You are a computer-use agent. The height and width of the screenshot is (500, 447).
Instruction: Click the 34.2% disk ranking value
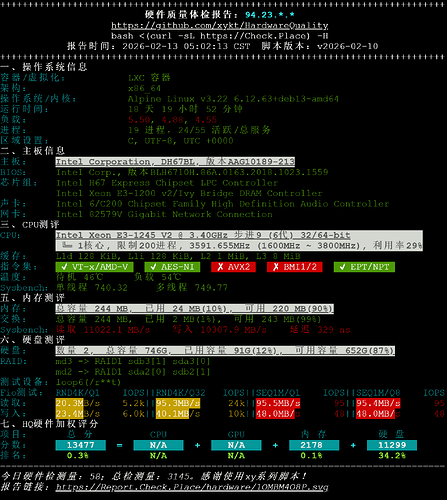(392, 455)
